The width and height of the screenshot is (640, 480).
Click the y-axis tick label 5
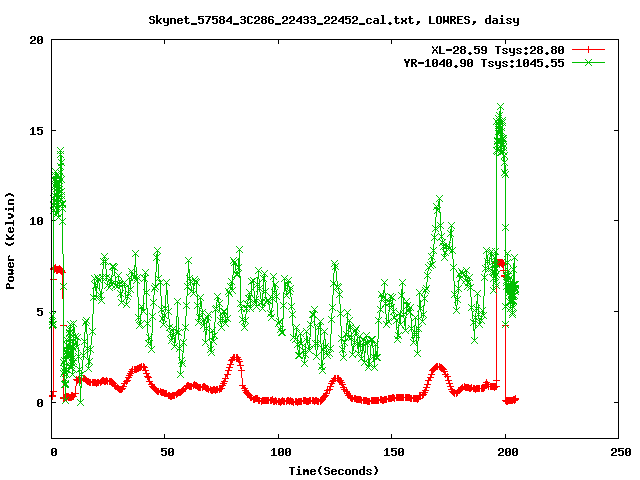(x=40, y=312)
